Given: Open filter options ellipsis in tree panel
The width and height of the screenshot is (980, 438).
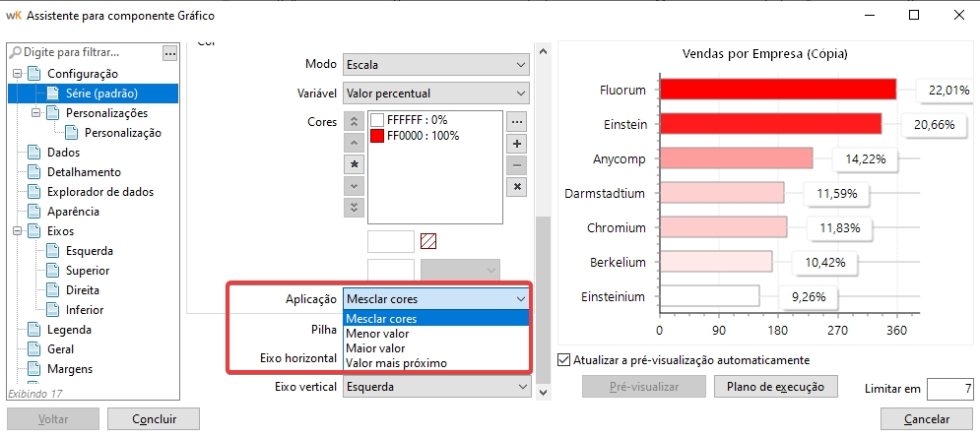Looking at the screenshot, I should coord(169,52).
